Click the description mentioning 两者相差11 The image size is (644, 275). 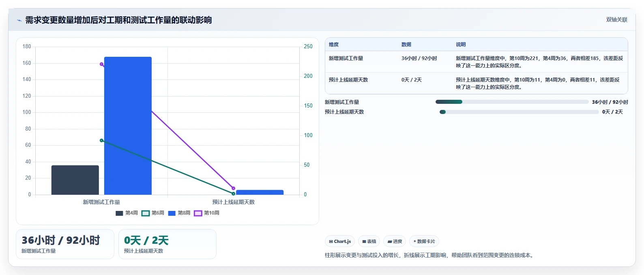tap(538, 84)
